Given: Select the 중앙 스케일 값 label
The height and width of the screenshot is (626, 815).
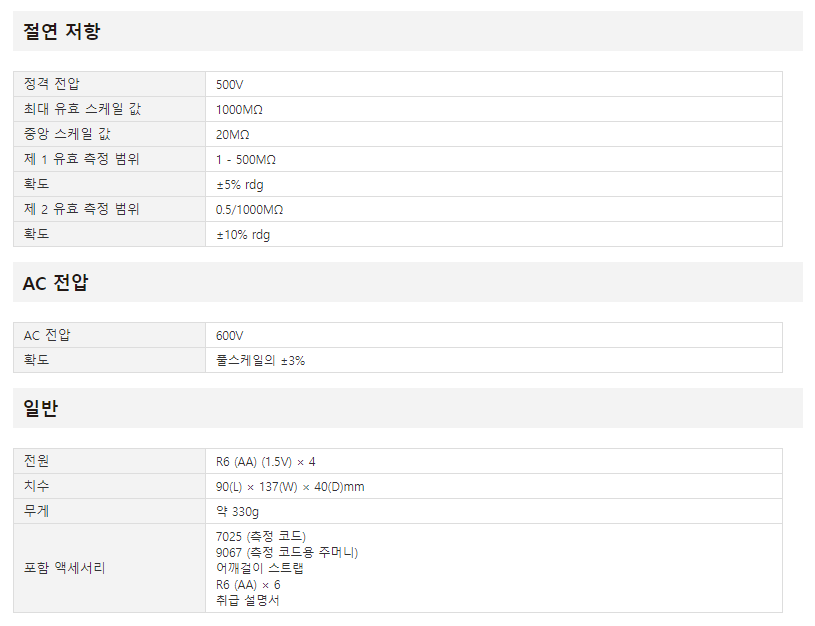Looking at the screenshot, I should 67,134.
